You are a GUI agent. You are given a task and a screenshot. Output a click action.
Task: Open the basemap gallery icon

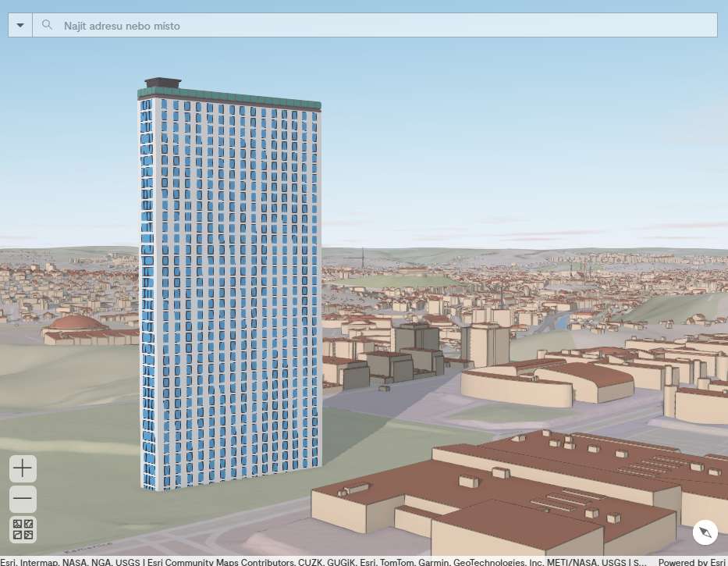coord(23,529)
